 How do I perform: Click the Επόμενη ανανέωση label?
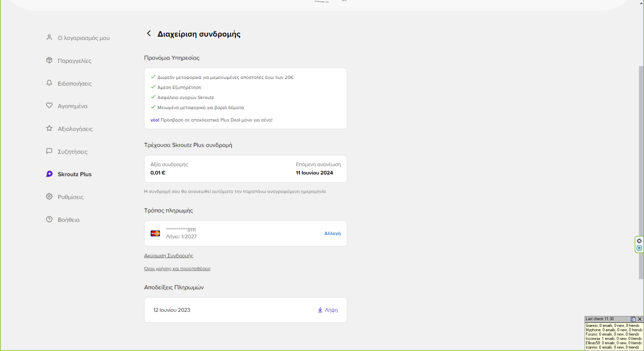[318, 165]
